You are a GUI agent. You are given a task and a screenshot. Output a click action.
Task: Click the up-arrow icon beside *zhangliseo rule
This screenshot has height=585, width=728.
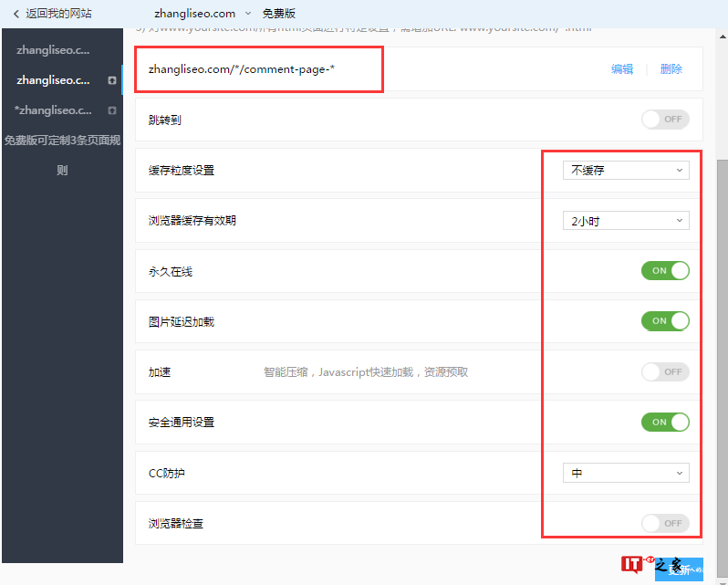(x=111, y=110)
